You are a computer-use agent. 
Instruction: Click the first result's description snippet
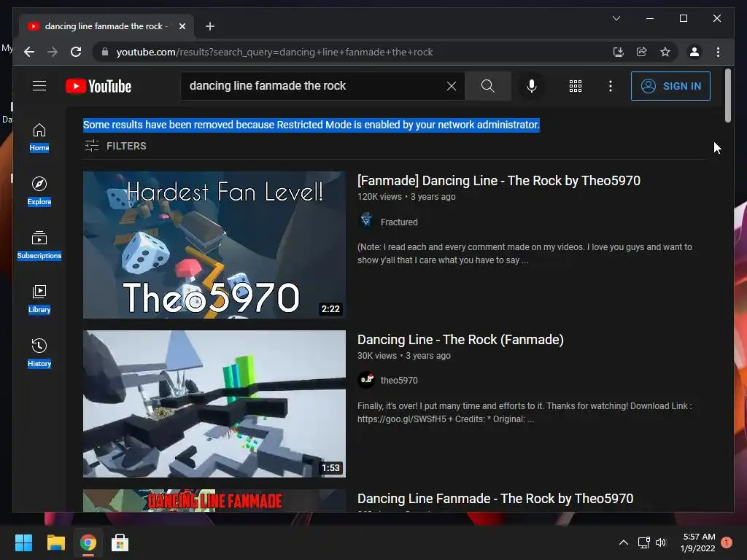[525, 253]
